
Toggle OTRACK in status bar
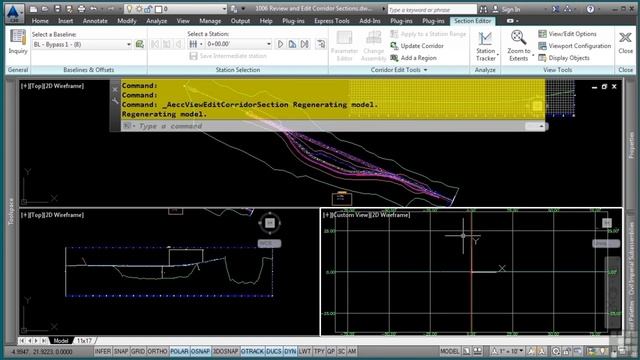pos(252,351)
